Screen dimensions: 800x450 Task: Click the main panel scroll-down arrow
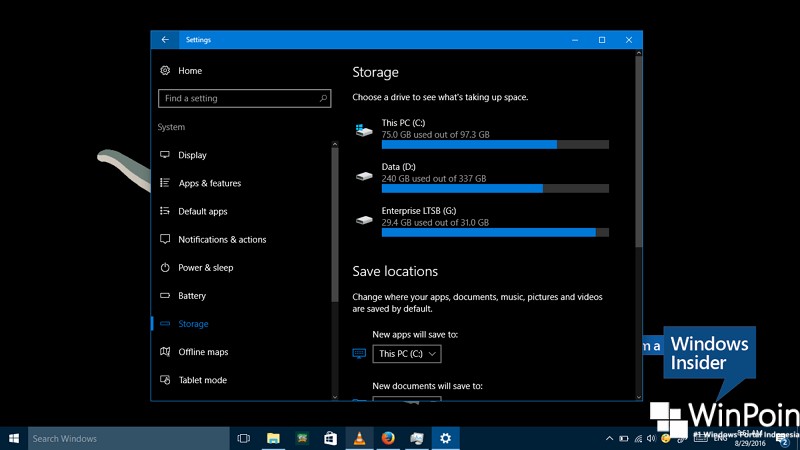click(638, 396)
